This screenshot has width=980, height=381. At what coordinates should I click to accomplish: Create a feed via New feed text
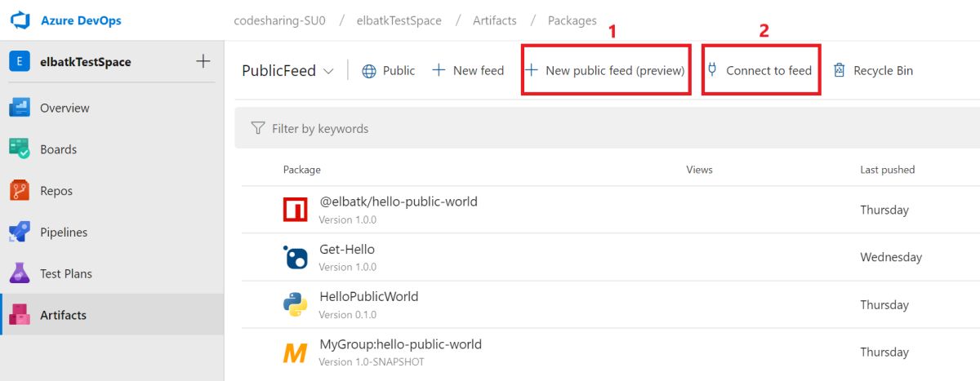coord(478,71)
